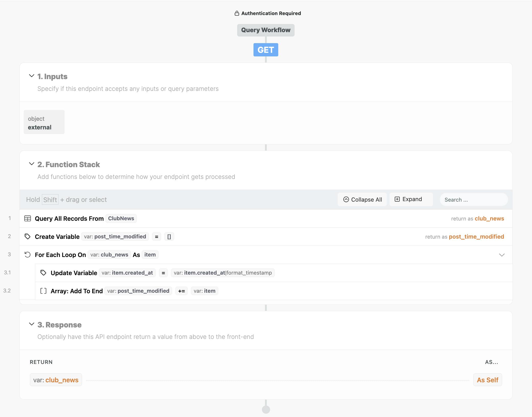Viewport: 532px width, 417px height.
Task: Click the circular arrow icon in Collapse All
Action: click(346, 200)
